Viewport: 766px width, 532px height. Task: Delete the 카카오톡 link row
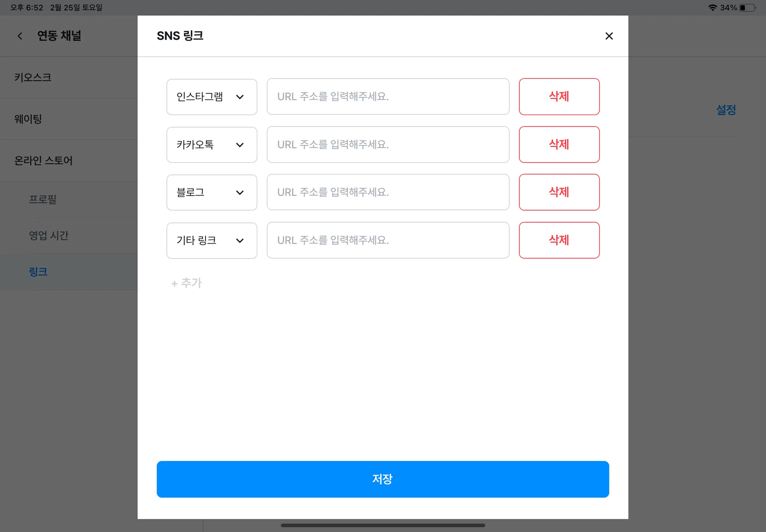click(x=559, y=144)
